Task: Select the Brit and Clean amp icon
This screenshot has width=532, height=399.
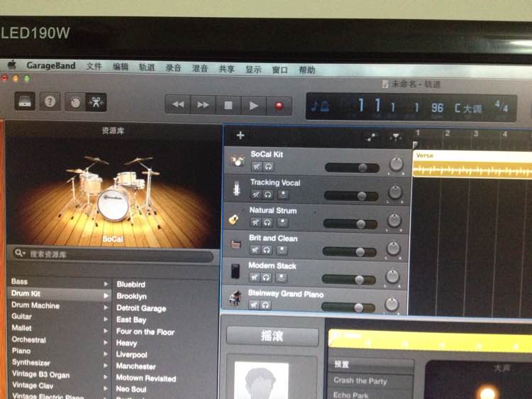Action: click(235, 244)
